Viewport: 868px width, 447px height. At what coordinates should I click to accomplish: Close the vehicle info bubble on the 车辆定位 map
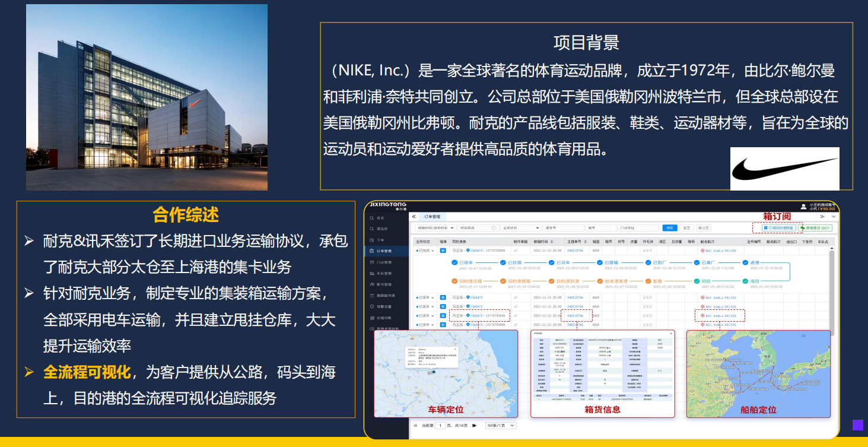coord(455,349)
